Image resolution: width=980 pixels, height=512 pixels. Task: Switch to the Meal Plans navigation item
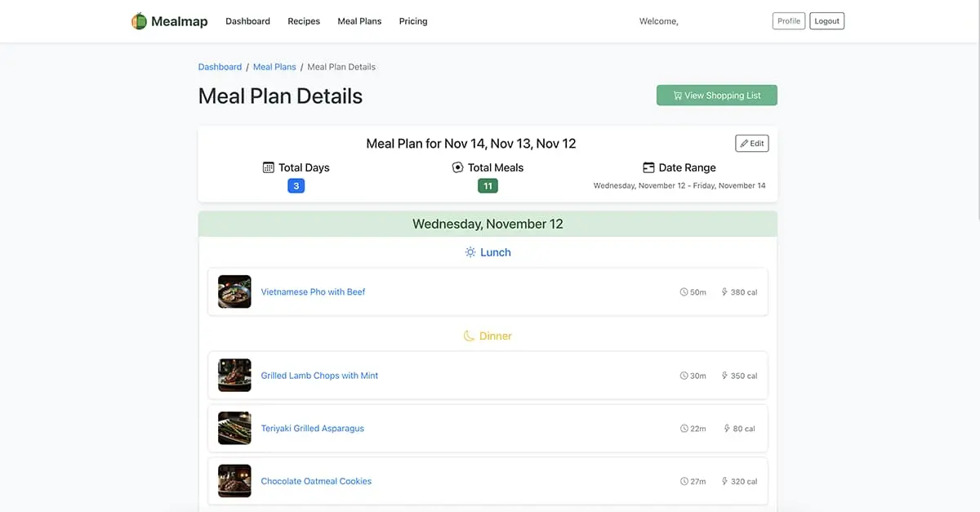click(359, 21)
